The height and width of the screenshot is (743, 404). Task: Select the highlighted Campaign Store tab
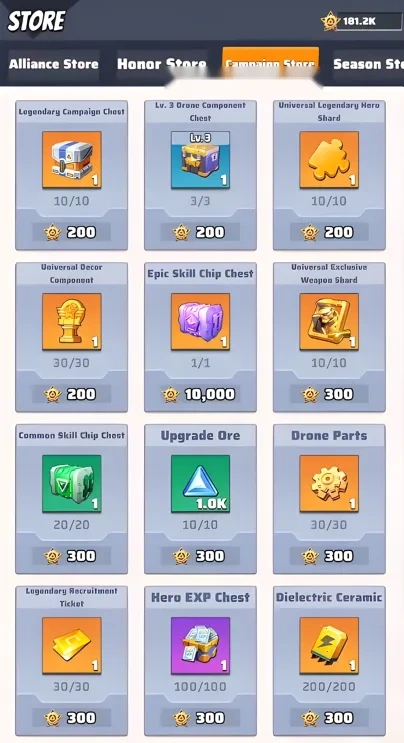(x=270, y=63)
